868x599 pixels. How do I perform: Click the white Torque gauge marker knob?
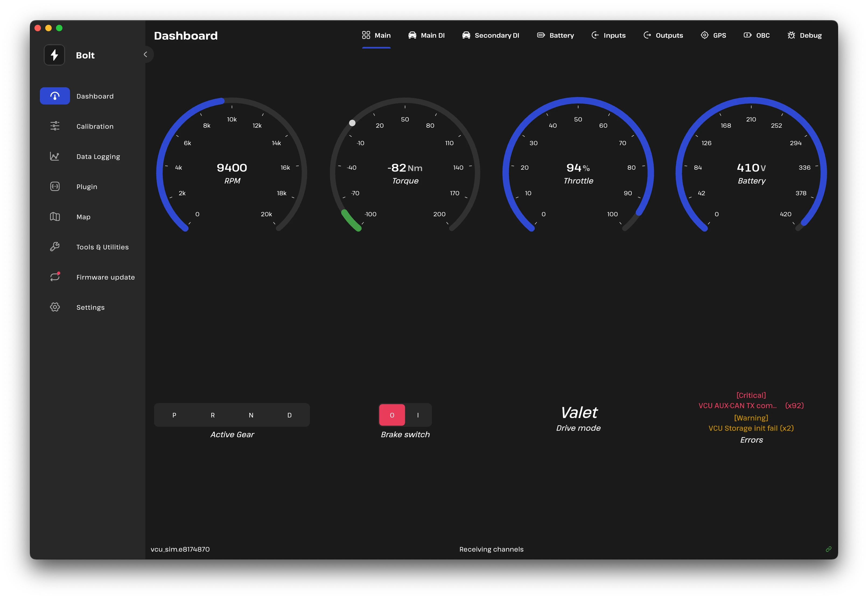[x=352, y=123]
